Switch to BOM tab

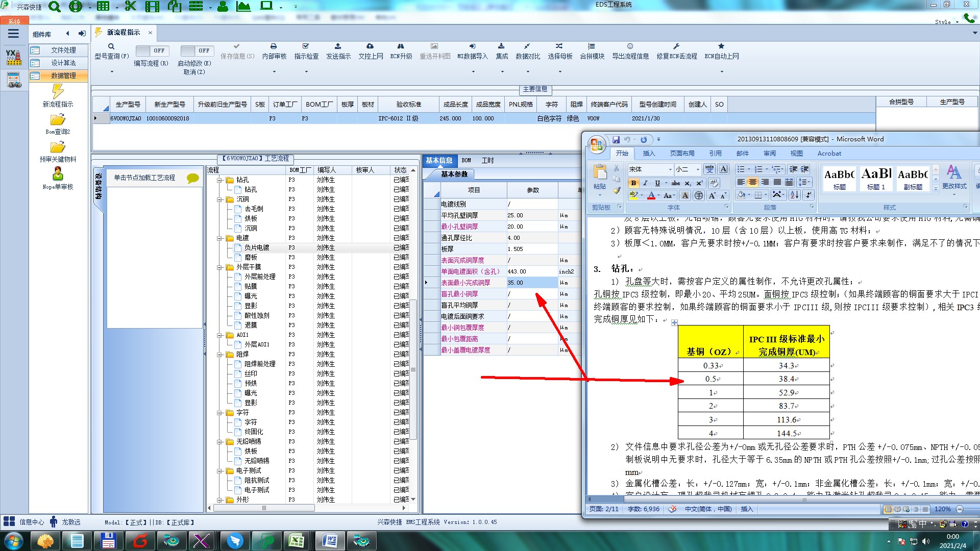[466, 160]
